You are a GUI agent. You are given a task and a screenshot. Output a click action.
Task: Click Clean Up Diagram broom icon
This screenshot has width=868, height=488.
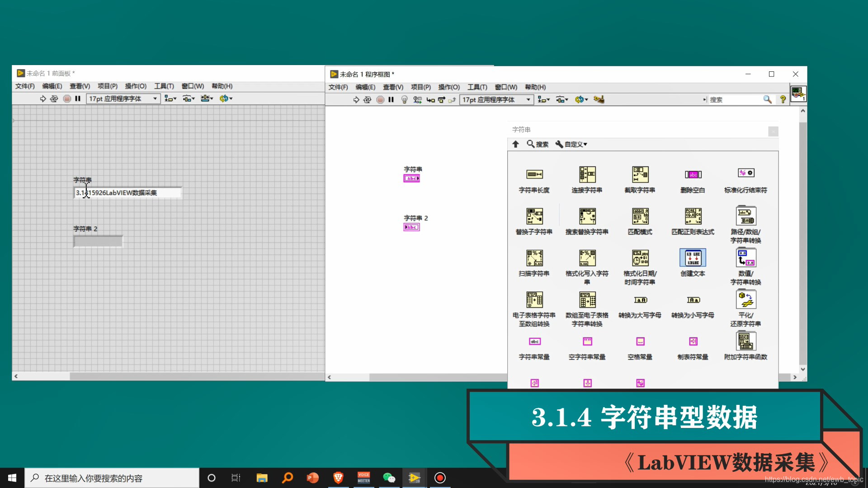point(599,99)
